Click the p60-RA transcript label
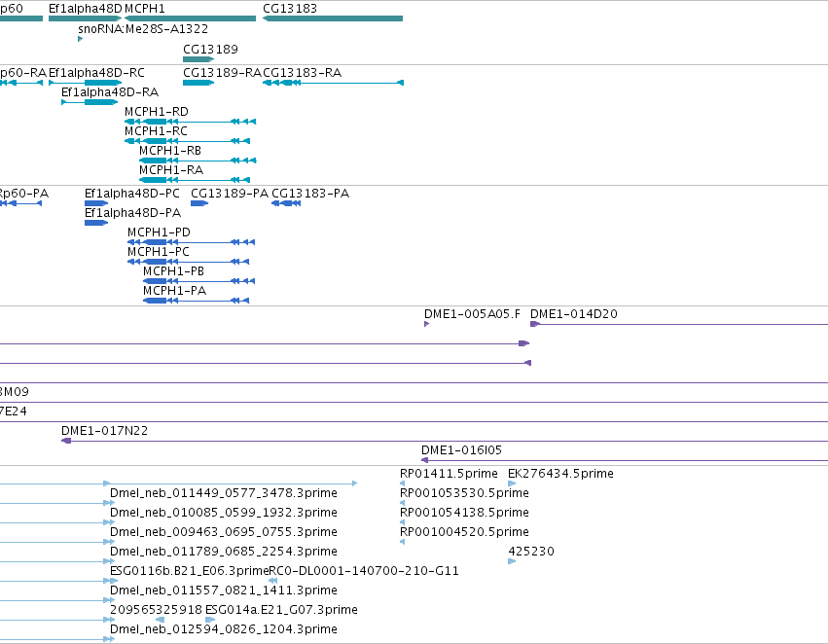 coord(23,73)
